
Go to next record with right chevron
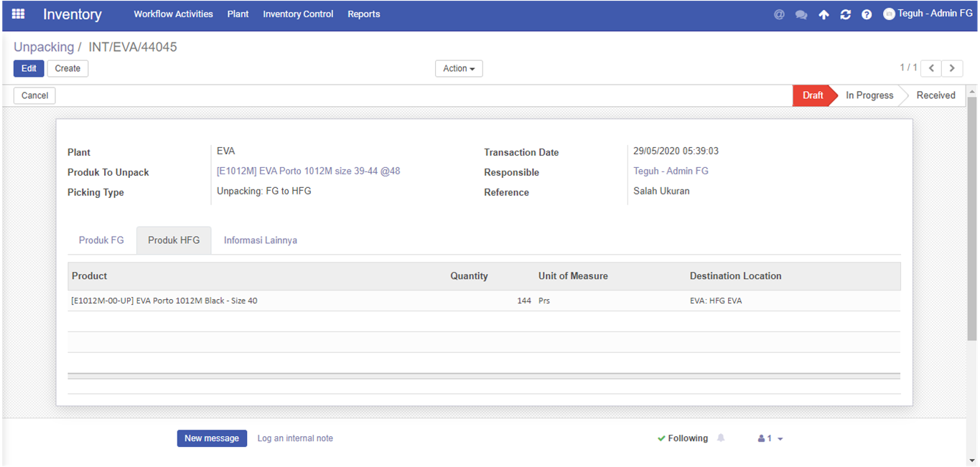(952, 68)
